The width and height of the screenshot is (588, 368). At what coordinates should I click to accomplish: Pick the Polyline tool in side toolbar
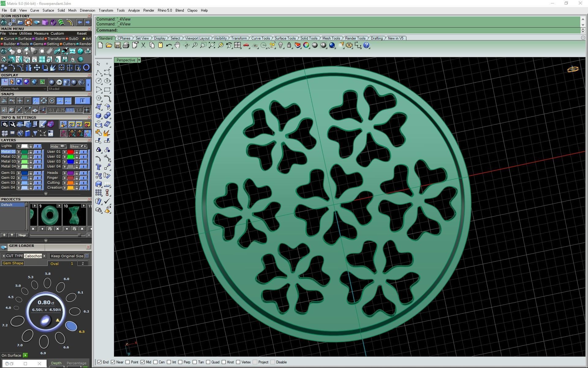(x=98, y=72)
